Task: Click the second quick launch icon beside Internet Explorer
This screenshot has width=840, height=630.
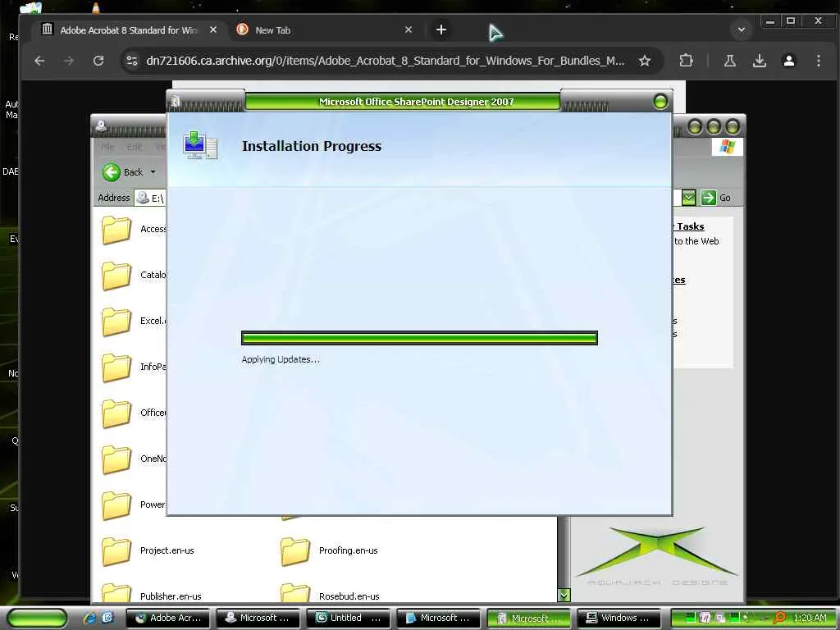Action: tap(107, 618)
